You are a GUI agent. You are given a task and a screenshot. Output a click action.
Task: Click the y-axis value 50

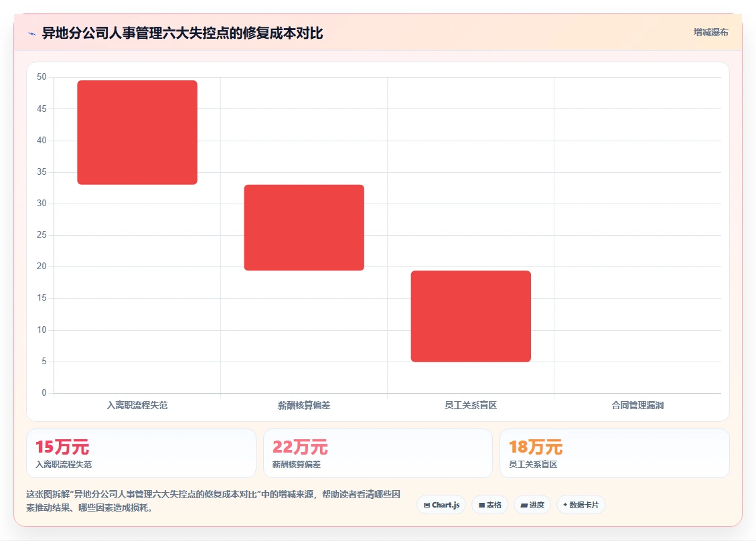[42, 77]
